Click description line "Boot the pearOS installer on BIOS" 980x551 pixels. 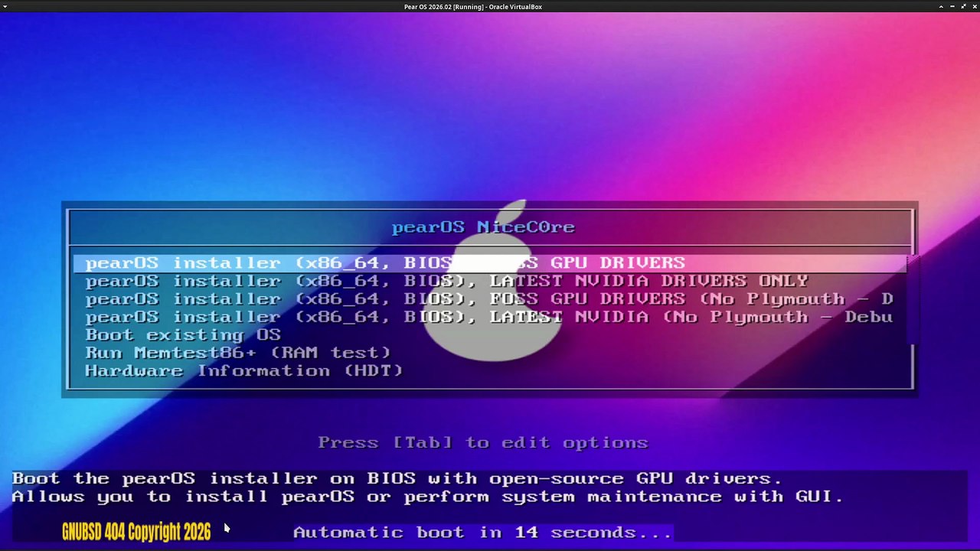pos(397,479)
